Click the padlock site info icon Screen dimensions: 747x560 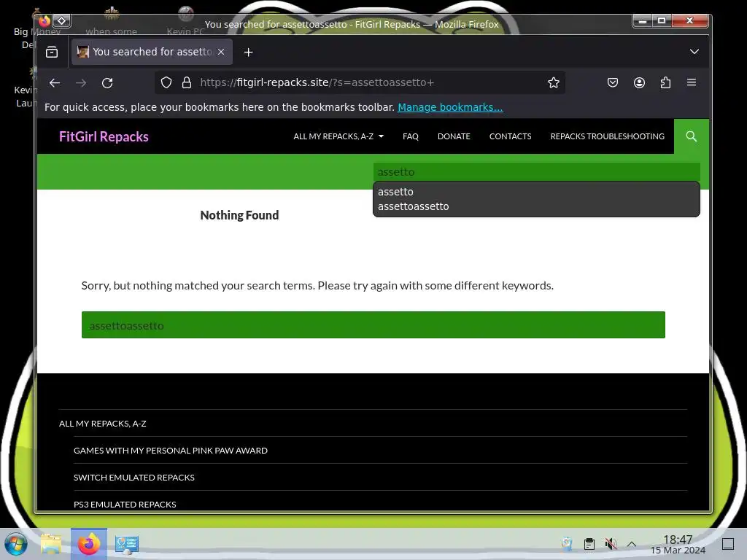(x=187, y=82)
